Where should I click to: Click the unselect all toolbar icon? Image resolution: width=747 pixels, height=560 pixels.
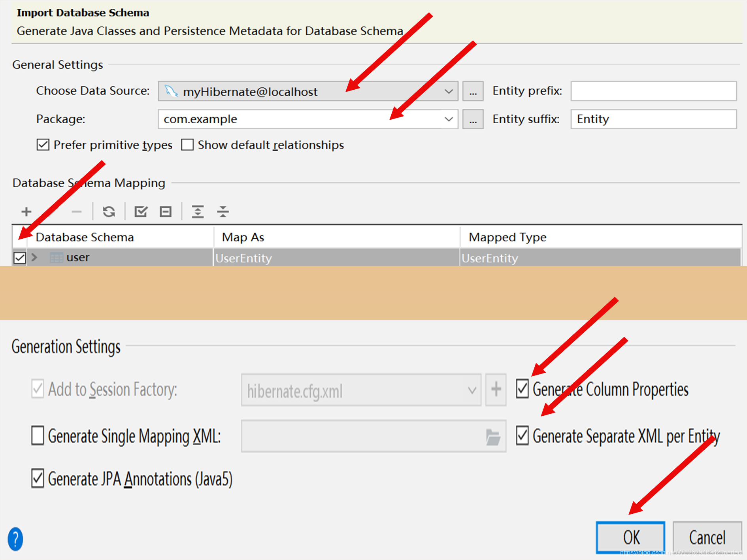pyautogui.click(x=166, y=212)
